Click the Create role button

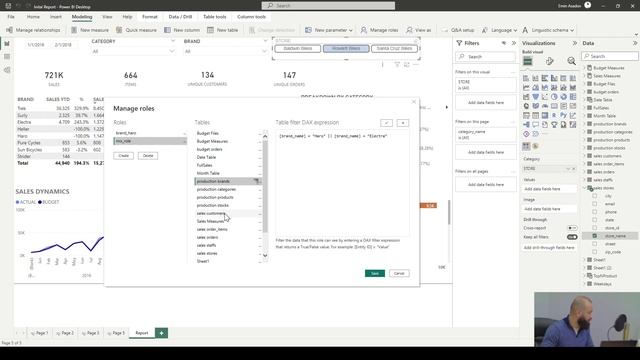[x=124, y=156]
